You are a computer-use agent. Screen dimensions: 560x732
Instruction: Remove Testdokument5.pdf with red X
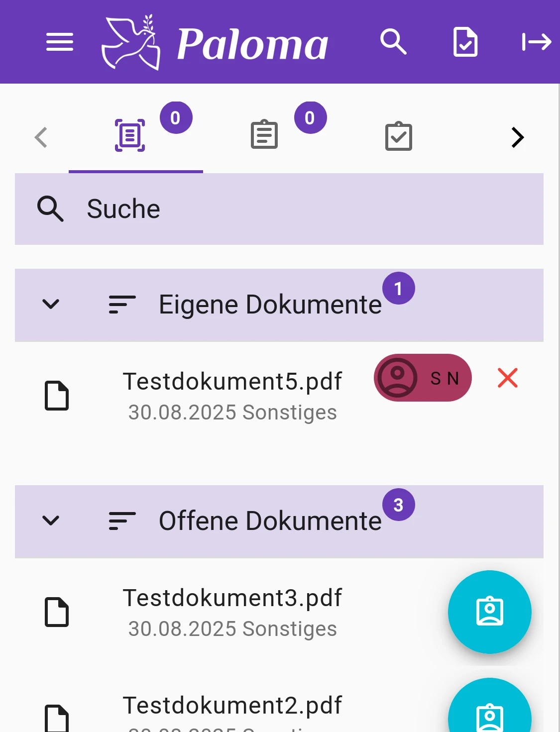click(508, 378)
